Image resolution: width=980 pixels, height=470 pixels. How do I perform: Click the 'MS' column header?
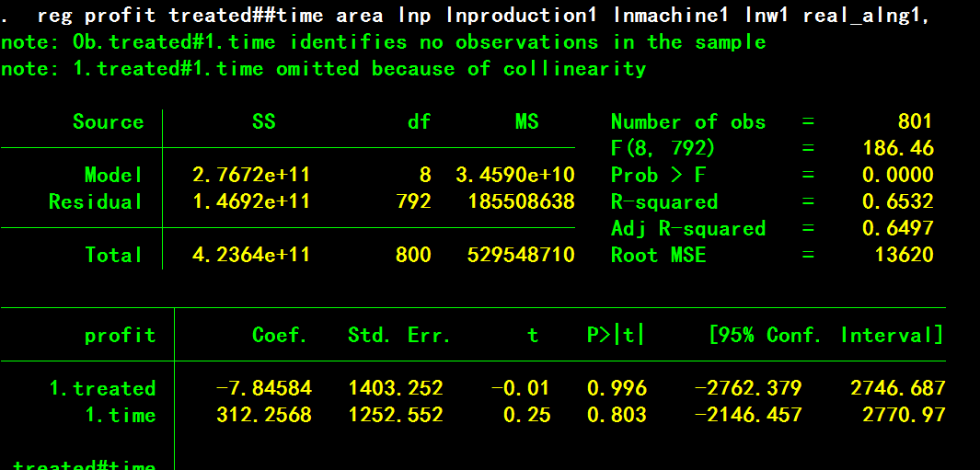(x=526, y=121)
